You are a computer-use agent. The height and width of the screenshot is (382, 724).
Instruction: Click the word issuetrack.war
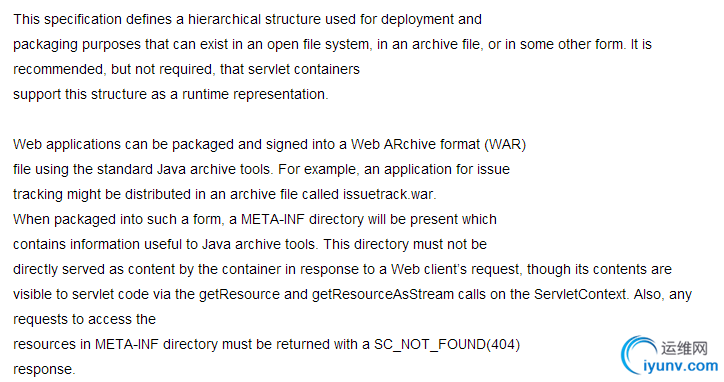tap(388, 194)
